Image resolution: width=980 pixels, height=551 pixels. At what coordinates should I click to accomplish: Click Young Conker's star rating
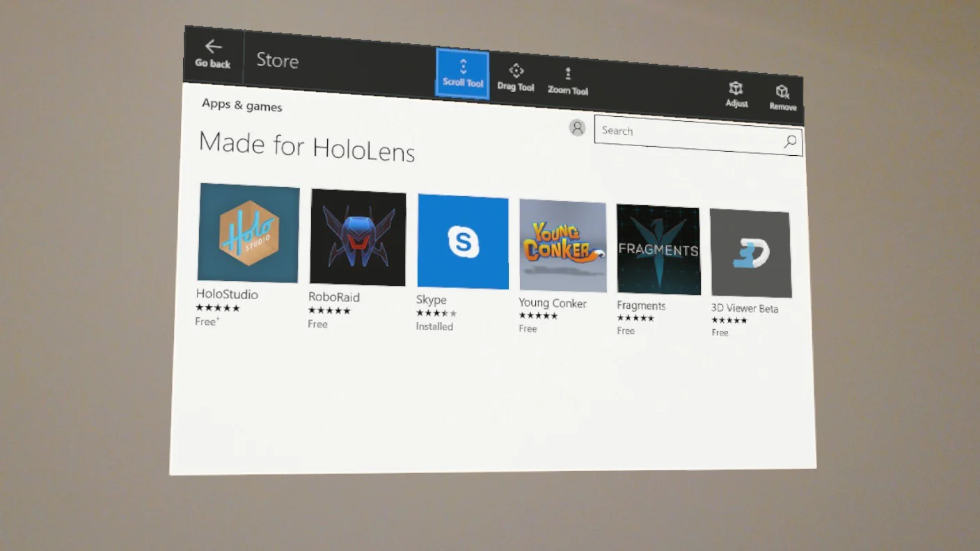pyautogui.click(x=538, y=316)
